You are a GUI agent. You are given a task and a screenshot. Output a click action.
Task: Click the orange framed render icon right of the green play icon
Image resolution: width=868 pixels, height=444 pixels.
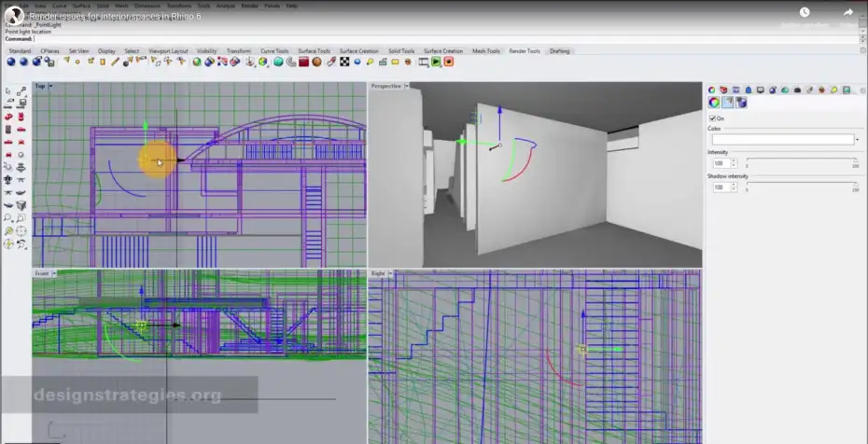(449, 62)
